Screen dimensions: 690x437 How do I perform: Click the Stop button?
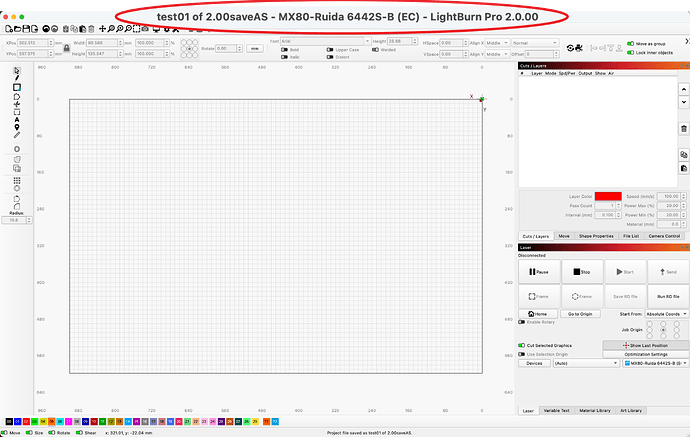(582, 272)
